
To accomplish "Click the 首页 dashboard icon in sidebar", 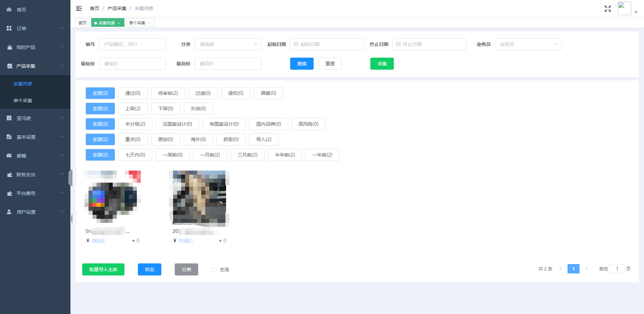I will [9, 10].
